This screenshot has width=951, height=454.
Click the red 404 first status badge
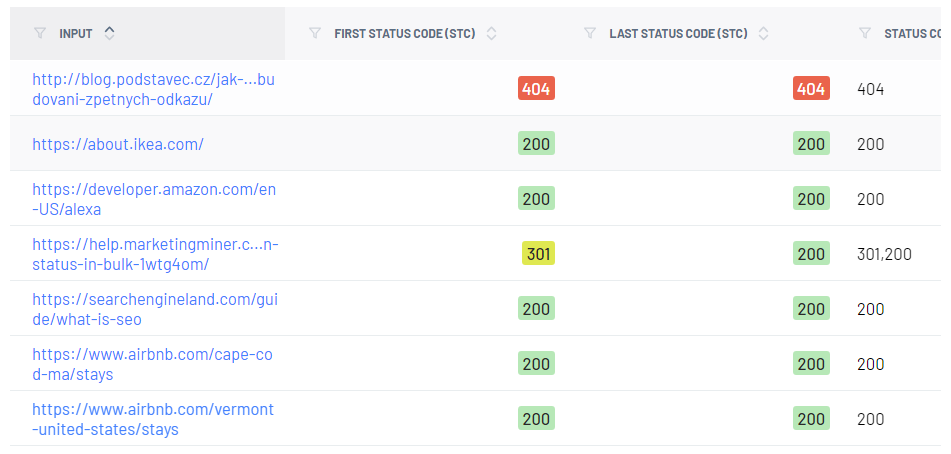pos(536,89)
